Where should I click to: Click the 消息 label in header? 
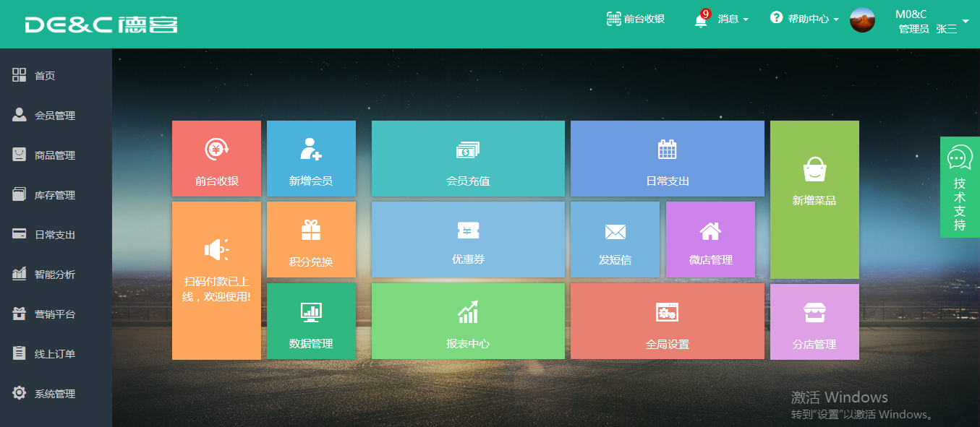(x=728, y=20)
